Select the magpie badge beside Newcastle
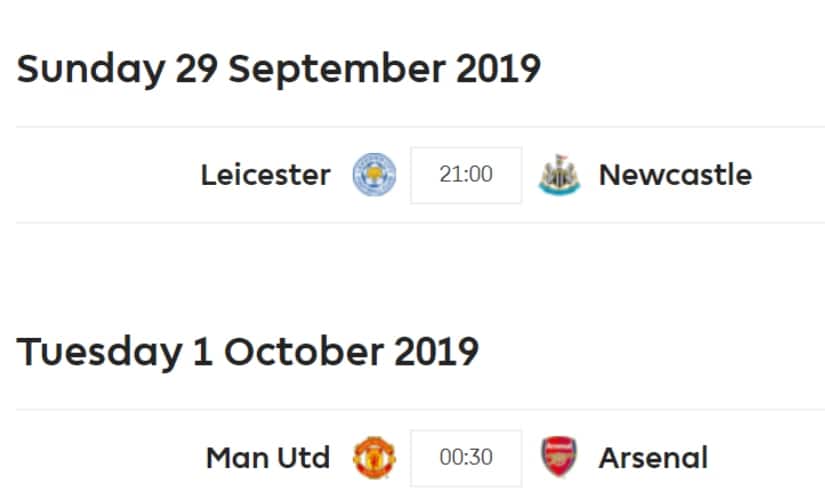Viewport: 825px width, 500px height. tap(559, 175)
